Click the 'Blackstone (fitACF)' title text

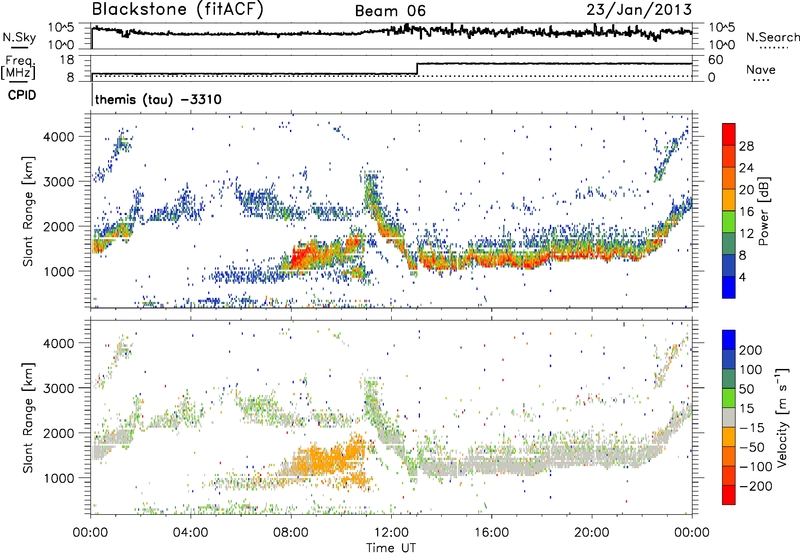coord(177,10)
